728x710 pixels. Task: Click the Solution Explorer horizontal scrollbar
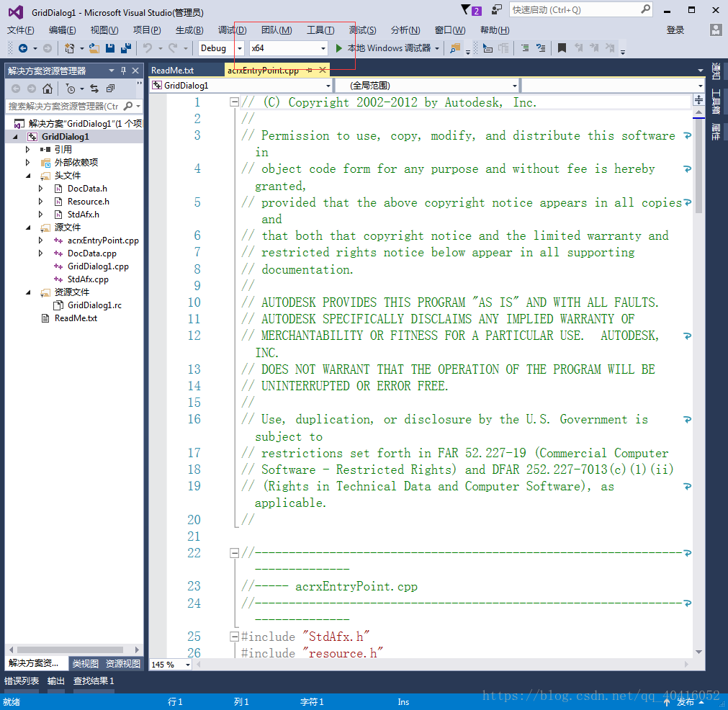(x=70, y=650)
